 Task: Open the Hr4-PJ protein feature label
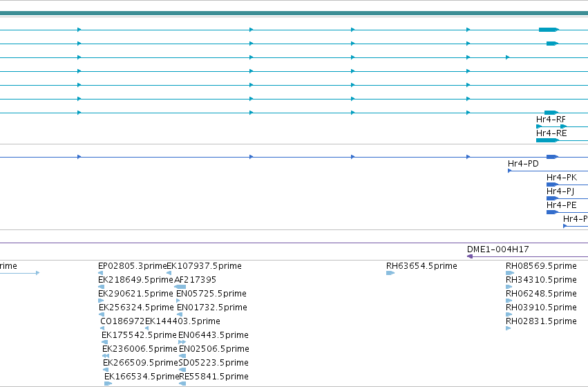(x=560, y=191)
